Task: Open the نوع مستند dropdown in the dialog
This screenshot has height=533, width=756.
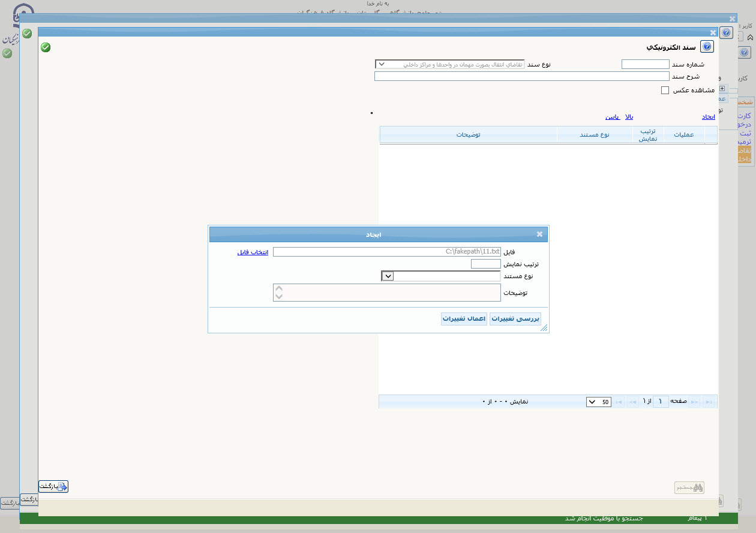Action: coord(388,276)
